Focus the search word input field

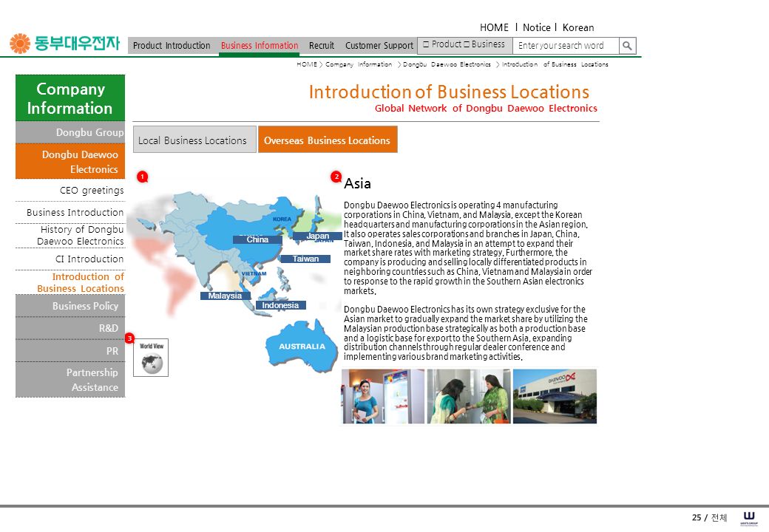(x=566, y=46)
